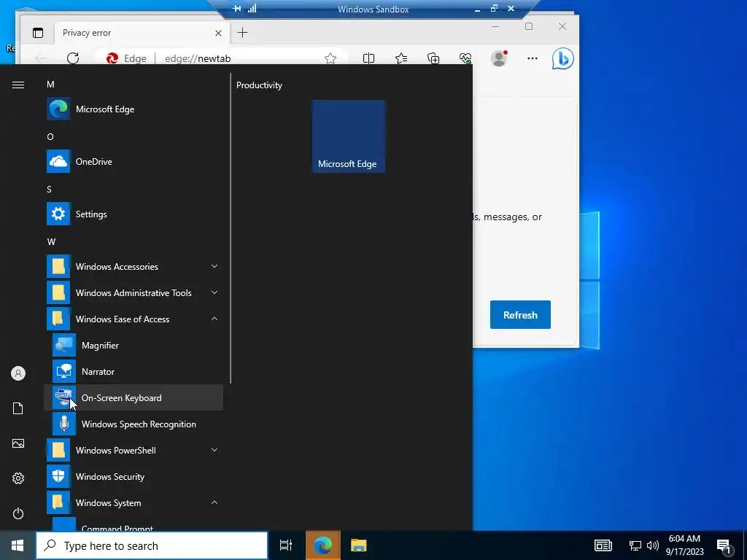Click the Edge icon on the taskbar

(323, 545)
